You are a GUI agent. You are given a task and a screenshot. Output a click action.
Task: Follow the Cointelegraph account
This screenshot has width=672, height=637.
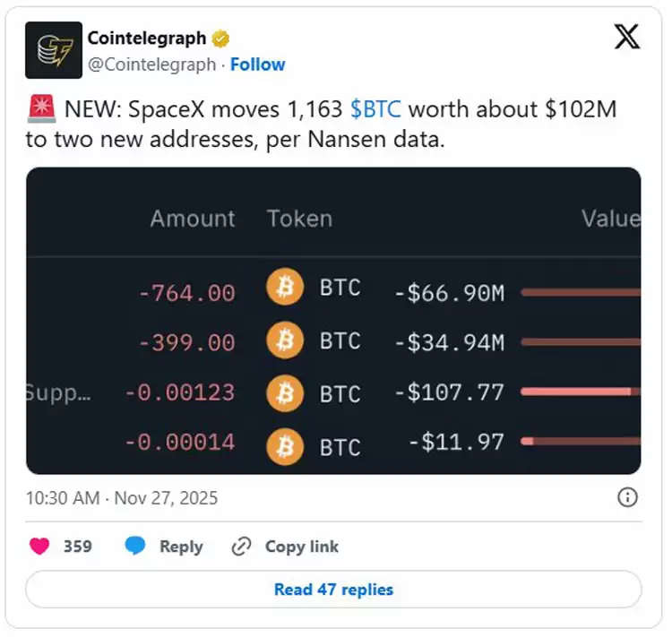[258, 65]
